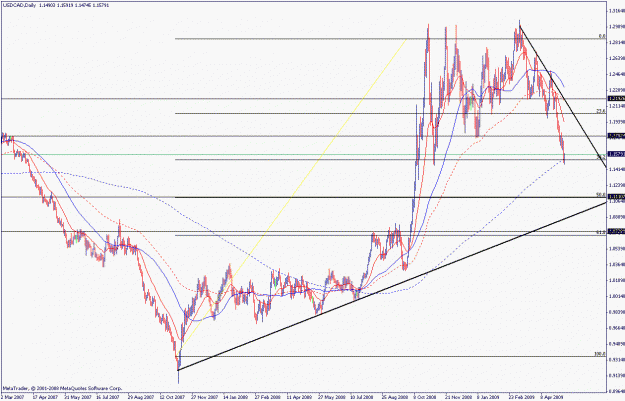Click the 0.0 Fibonacci level label

[602, 36]
